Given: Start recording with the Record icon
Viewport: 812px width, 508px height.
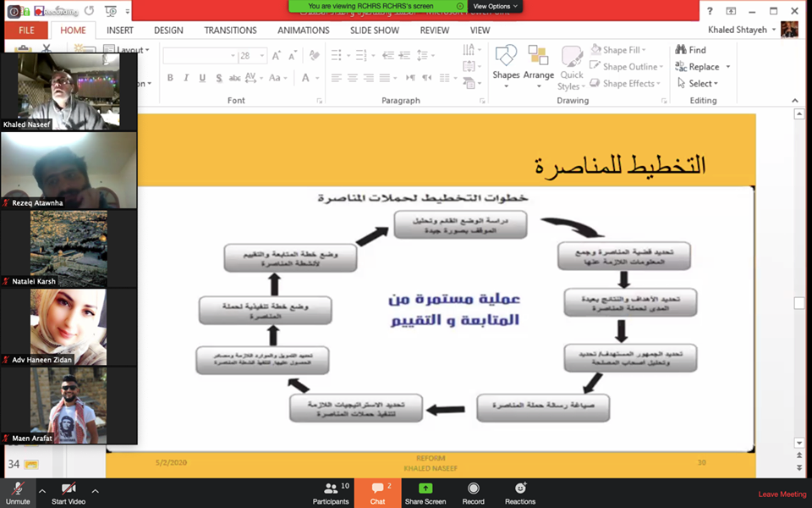Looking at the screenshot, I should (x=473, y=489).
